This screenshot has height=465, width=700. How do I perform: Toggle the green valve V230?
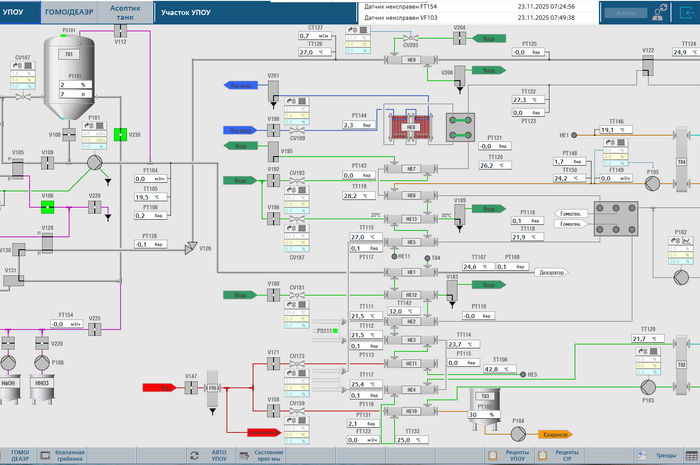(x=121, y=135)
